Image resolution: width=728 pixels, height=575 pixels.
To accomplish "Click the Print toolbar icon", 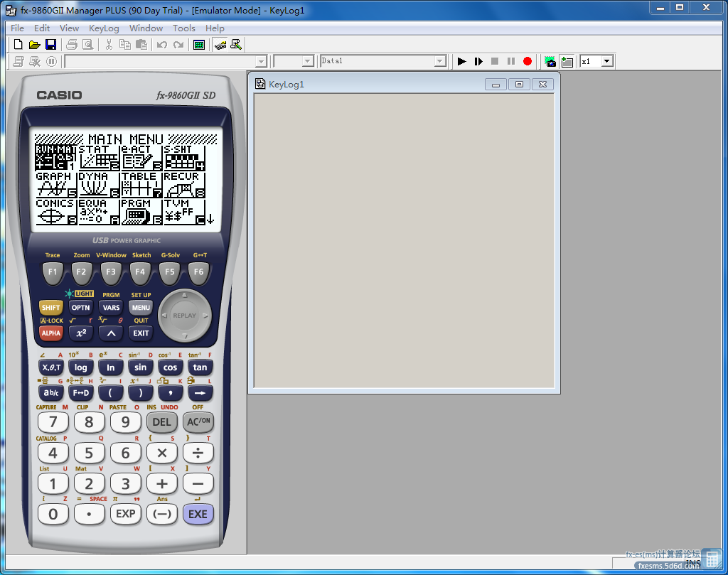I will 72,45.
